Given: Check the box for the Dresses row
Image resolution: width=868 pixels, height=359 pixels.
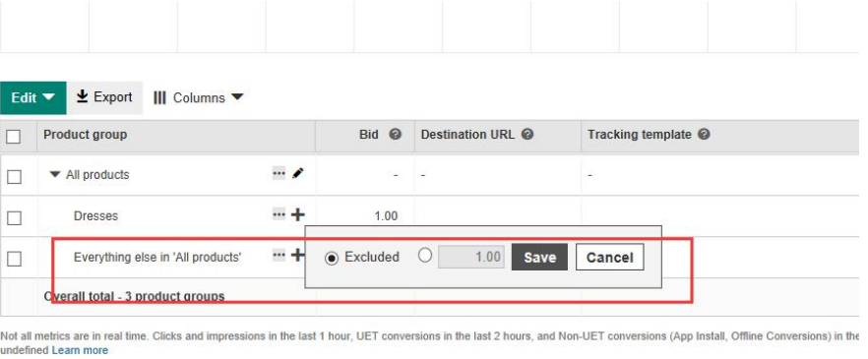Looking at the screenshot, I should pyautogui.click(x=14, y=218).
